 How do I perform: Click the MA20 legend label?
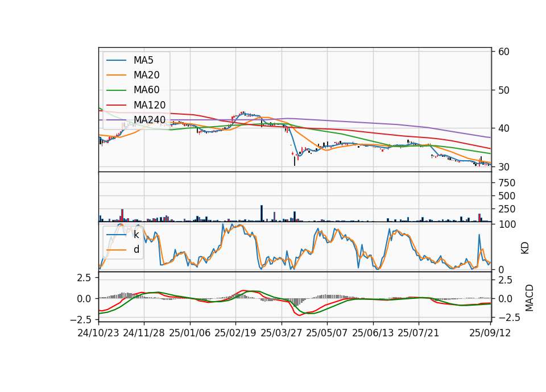[x=147, y=75]
